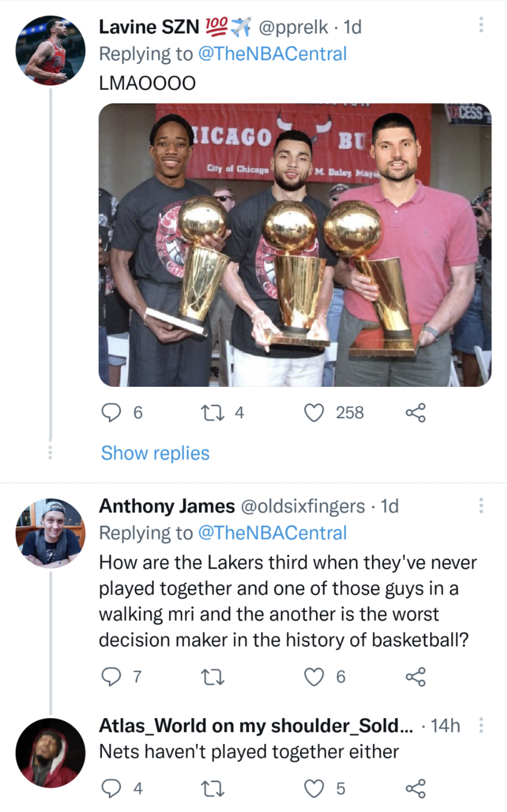Open the Chicago Bulls trophy photo

pos(295,245)
